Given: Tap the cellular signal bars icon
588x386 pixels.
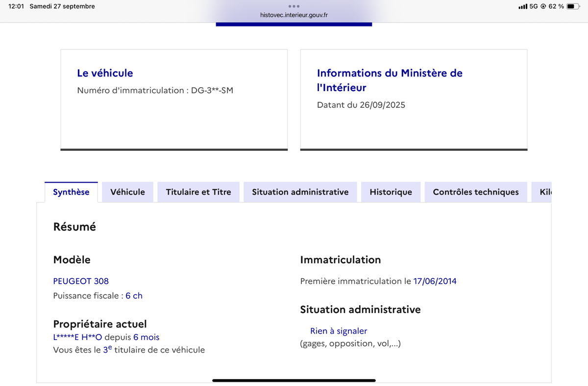Looking at the screenshot, I should click(523, 6).
